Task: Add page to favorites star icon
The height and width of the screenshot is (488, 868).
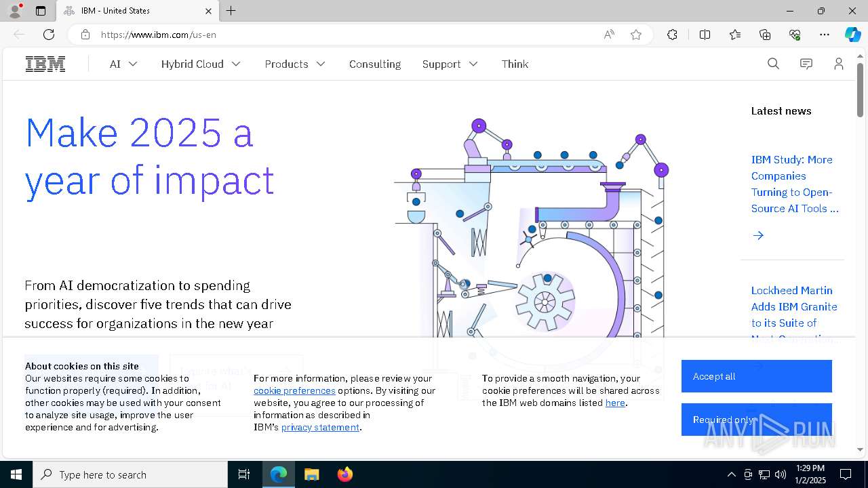Action: tap(636, 35)
